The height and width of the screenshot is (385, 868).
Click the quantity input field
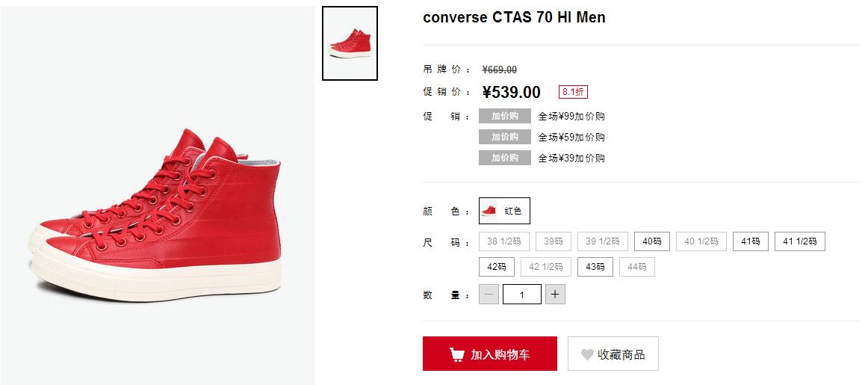coord(522,294)
